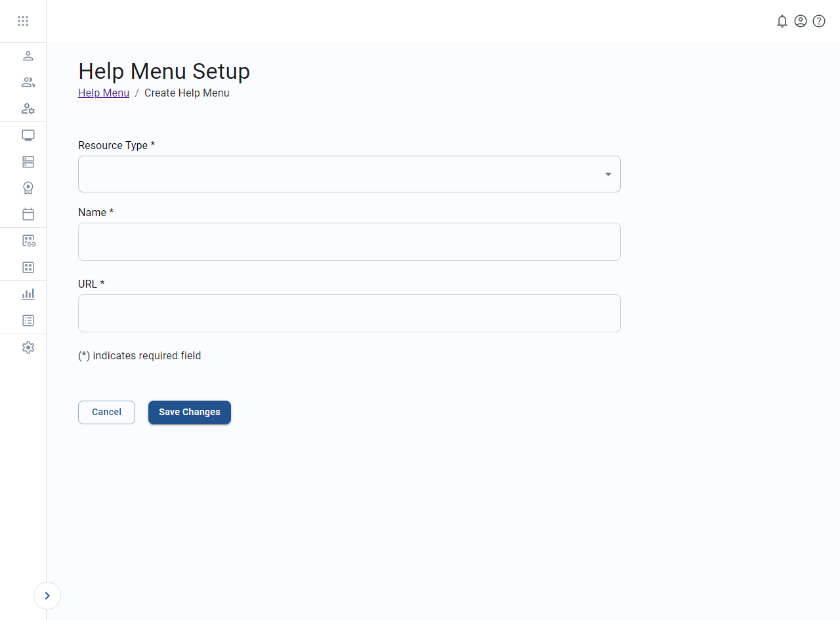840x620 pixels.
Task: Open application settings gear icon
Action: click(28, 347)
